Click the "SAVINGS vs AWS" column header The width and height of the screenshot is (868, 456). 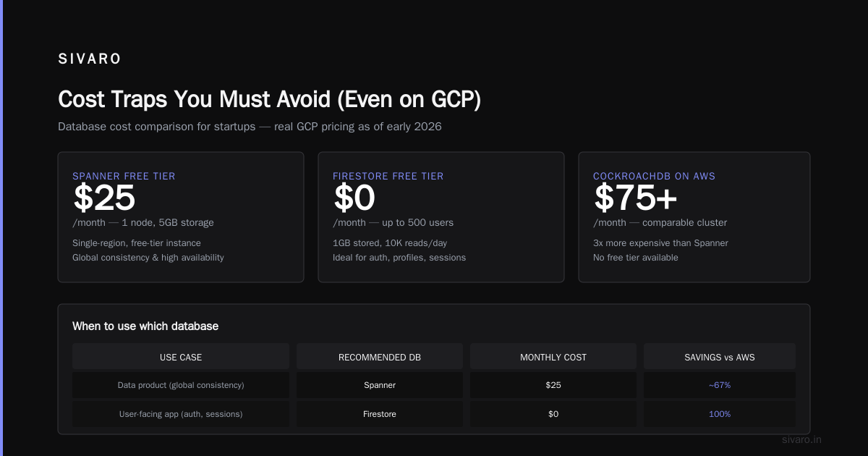click(720, 358)
